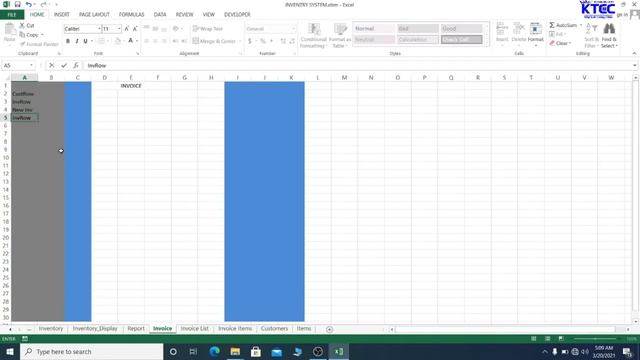Select cell containing INVOICE text
The width and height of the screenshot is (640, 360).
(131, 86)
